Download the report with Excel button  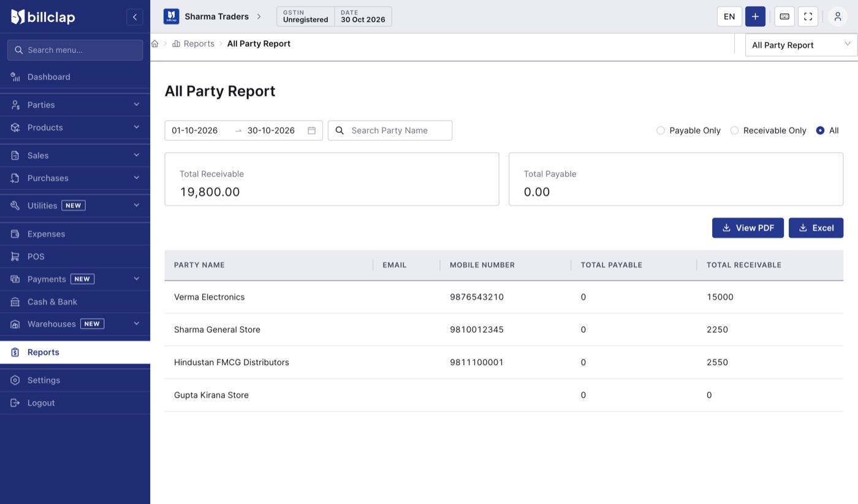(816, 228)
